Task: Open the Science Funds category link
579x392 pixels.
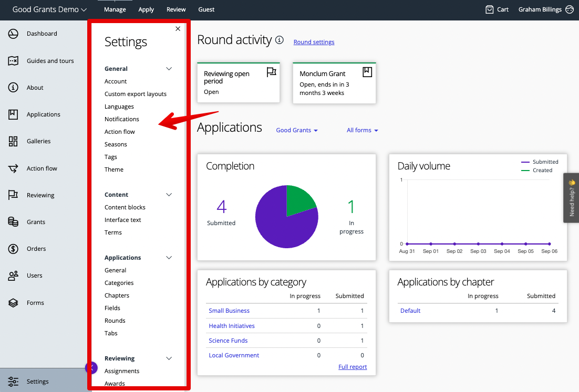Action: [x=228, y=341]
